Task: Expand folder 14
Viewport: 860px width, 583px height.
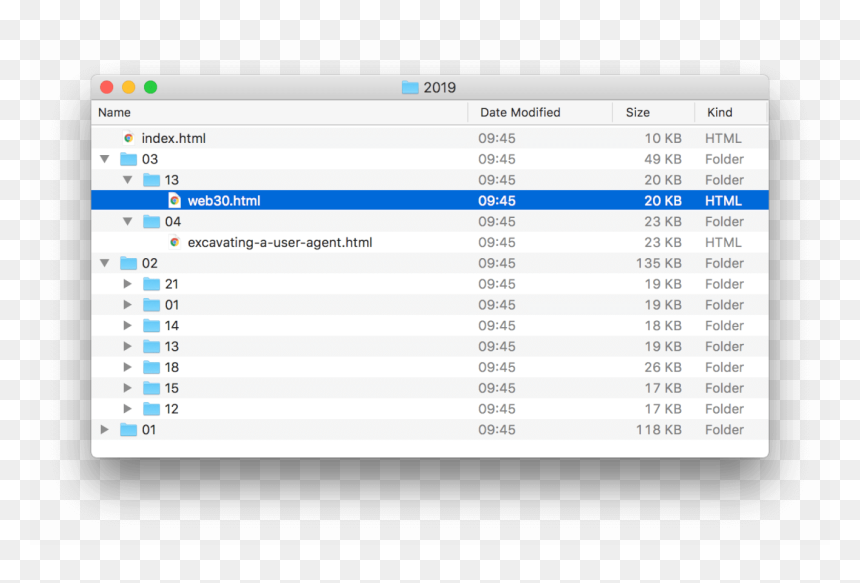Action: [x=128, y=326]
